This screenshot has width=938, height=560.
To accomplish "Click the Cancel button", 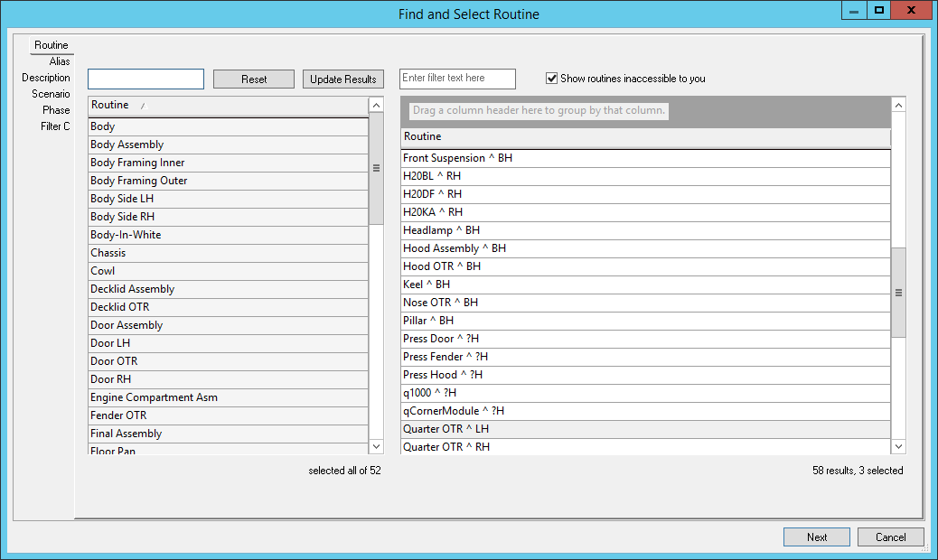I will pyautogui.click(x=890, y=537).
